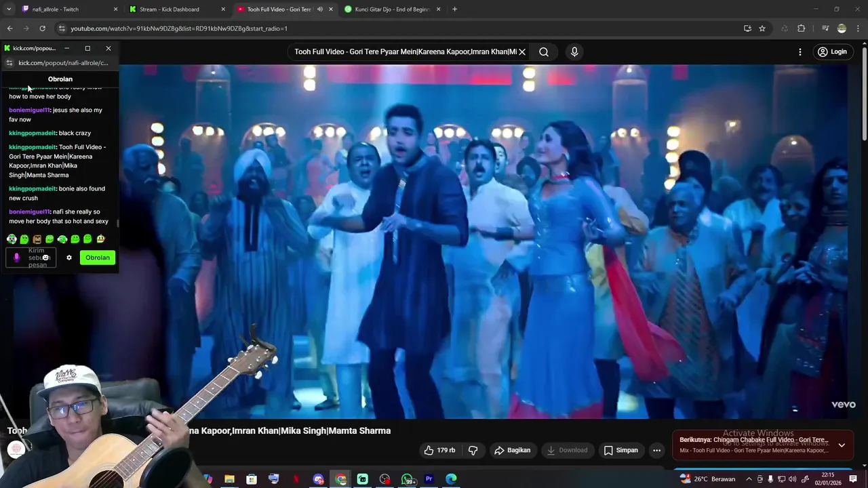Image resolution: width=868 pixels, height=488 pixels.
Task: Open the clock showing 22:15
Action: tap(829, 479)
